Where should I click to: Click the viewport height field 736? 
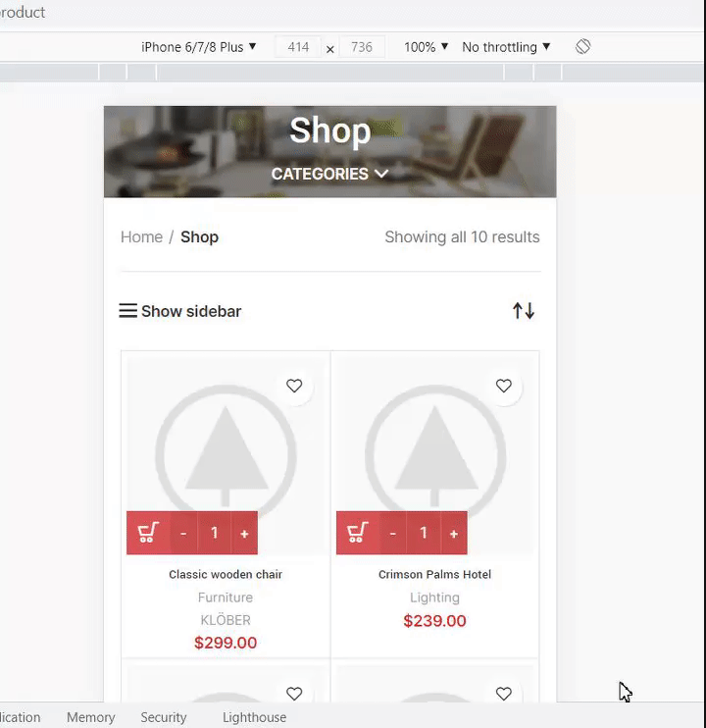[x=362, y=47]
